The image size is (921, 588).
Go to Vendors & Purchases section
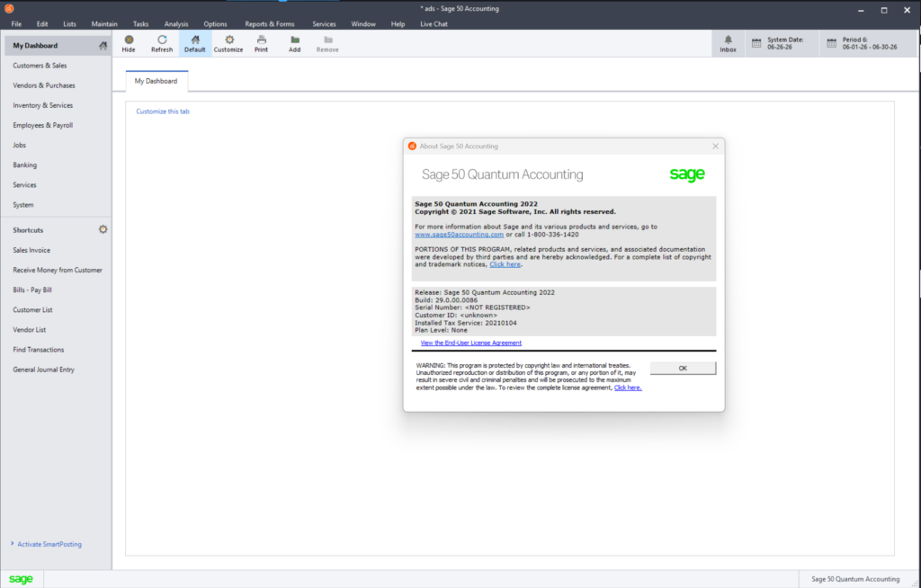pyautogui.click(x=44, y=85)
